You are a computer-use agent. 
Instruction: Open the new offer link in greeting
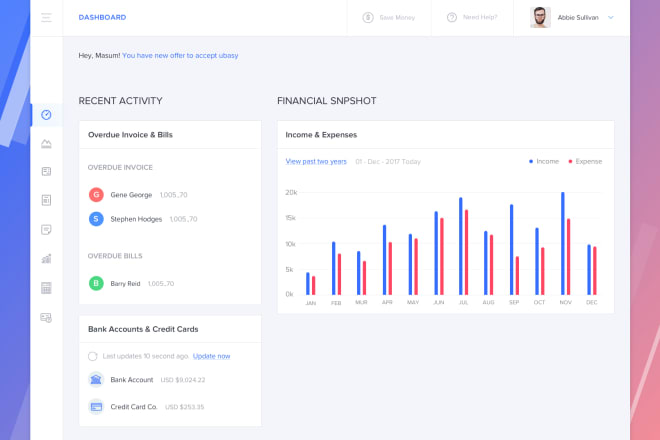(180, 56)
